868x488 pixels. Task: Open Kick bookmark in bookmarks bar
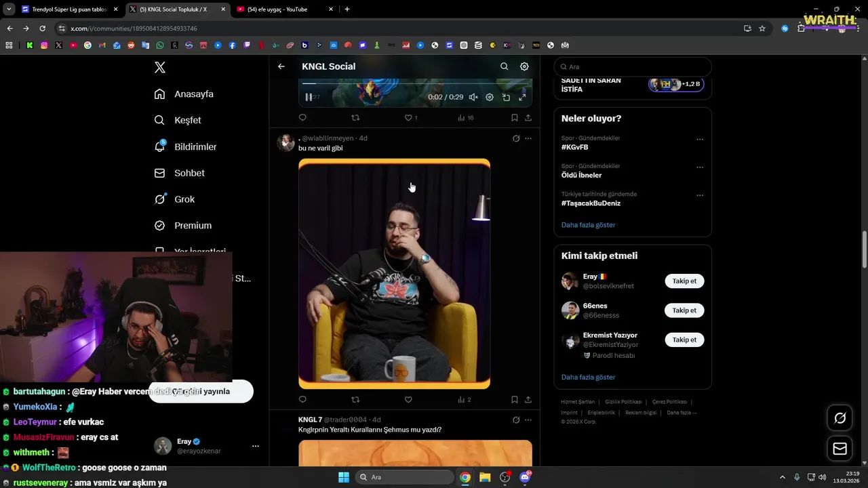pyautogui.click(x=30, y=45)
